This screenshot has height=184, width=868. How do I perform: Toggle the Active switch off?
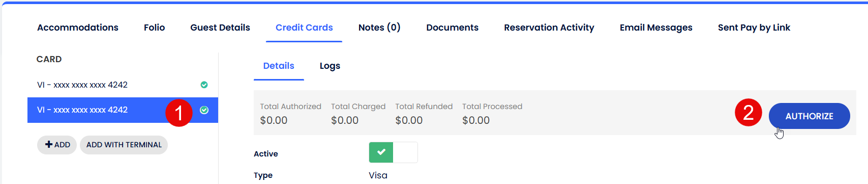(393, 152)
